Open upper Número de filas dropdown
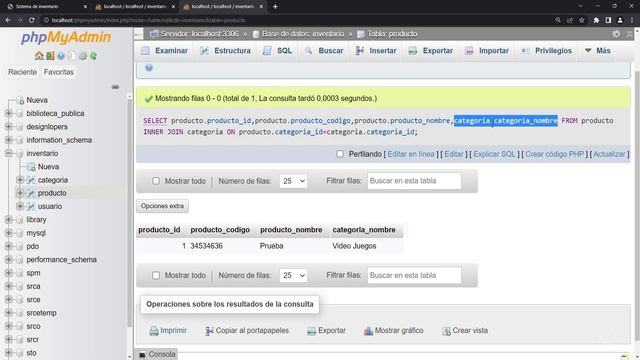Image resolution: width=640 pixels, height=360 pixels. coord(293,181)
